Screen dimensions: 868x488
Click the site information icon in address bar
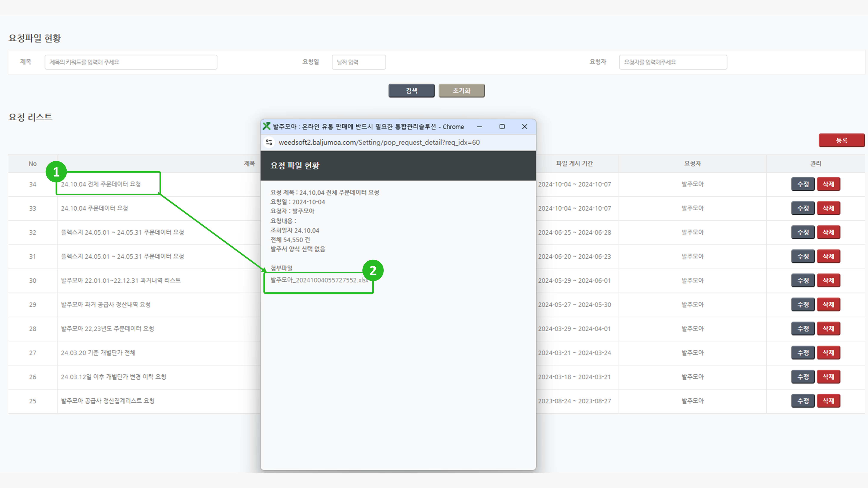(269, 142)
